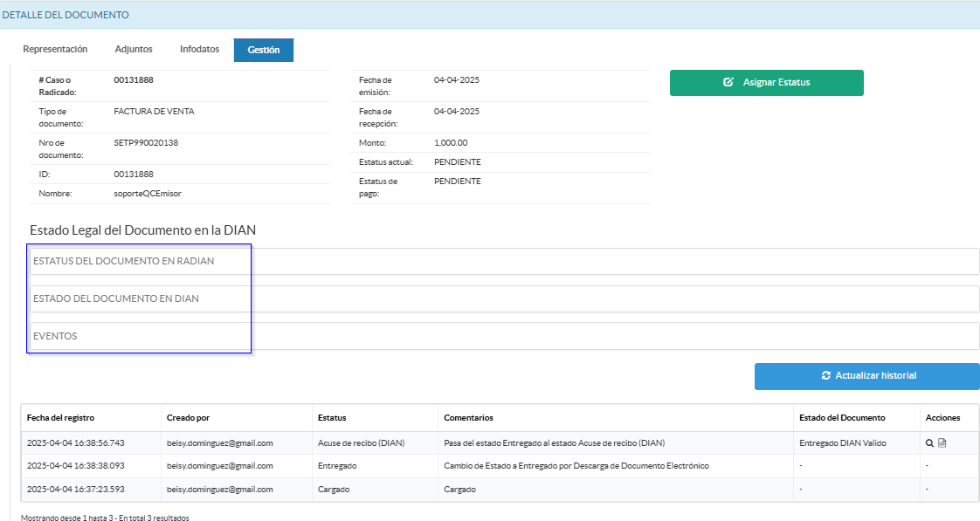Click the magnifier icon in Acciones column
This screenshot has width=980, height=521.
[930, 443]
